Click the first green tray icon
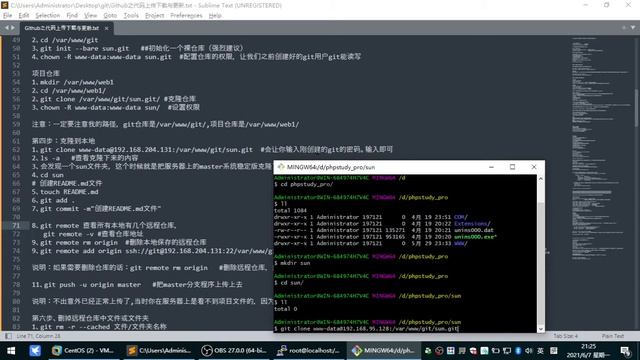 428,351
